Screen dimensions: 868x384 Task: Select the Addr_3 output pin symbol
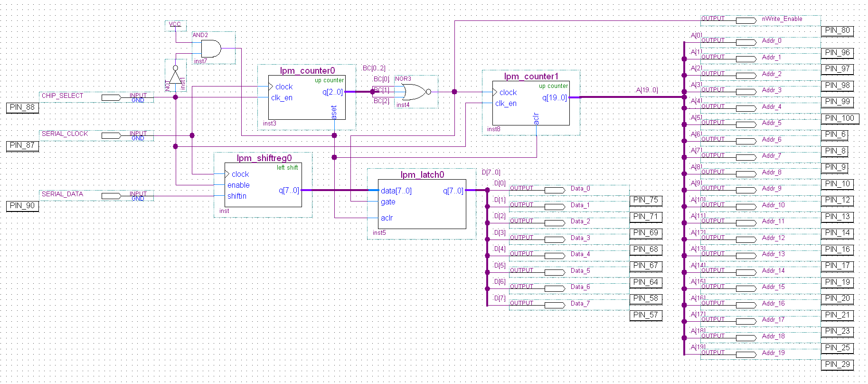coord(746,92)
